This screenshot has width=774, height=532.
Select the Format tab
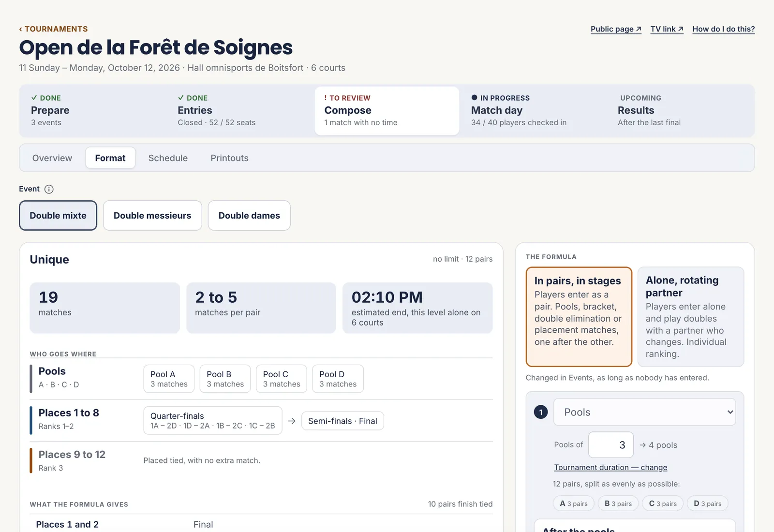point(110,158)
